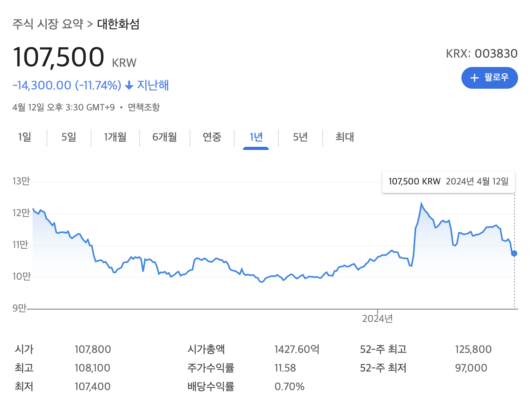
Task: Click the blue data point on chart
Action: (x=515, y=253)
